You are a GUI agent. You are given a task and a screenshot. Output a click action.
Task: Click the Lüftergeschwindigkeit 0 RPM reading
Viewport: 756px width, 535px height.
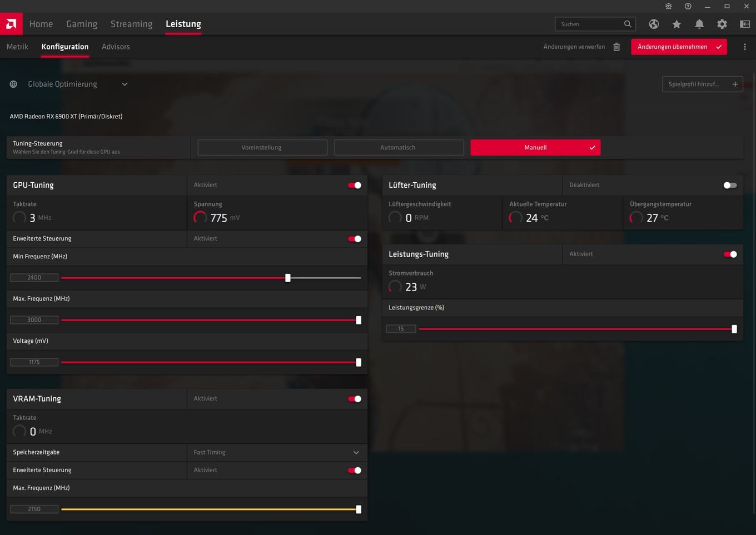pos(409,218)
